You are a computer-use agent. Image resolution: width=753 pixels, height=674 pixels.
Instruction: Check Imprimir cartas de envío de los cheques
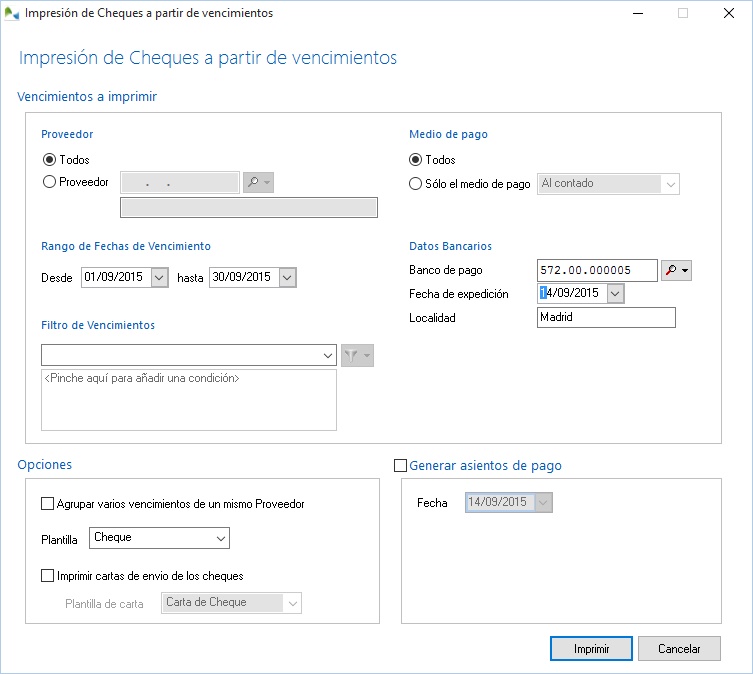tap(48, 576)
